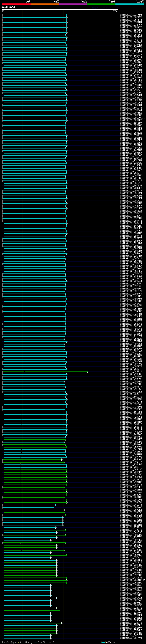Viewport: 146px width, 644px height.
Task: Select hit label UniRef100_A9PAM7
Action: pyautogui.click(x=131, y=575)
